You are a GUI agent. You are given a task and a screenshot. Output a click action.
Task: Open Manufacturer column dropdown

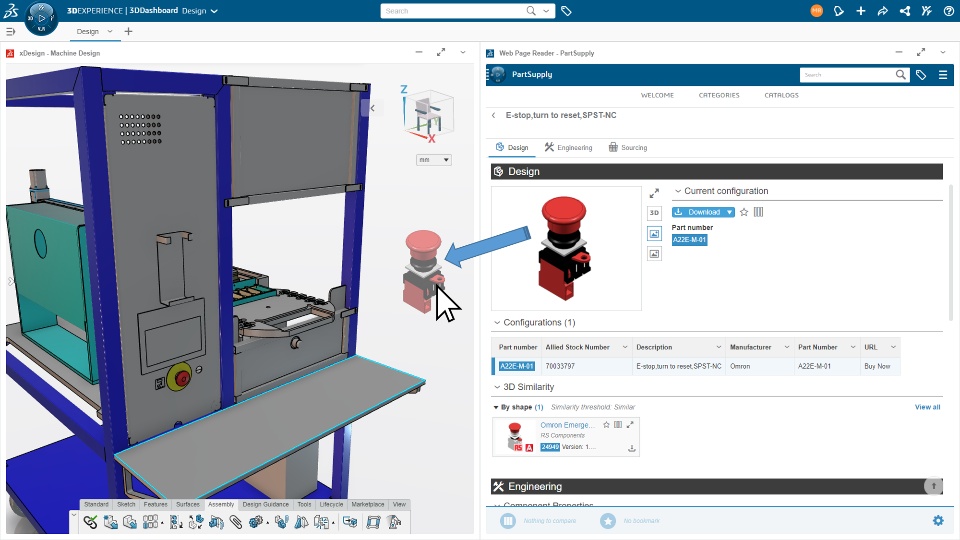[x=787, y=347]
